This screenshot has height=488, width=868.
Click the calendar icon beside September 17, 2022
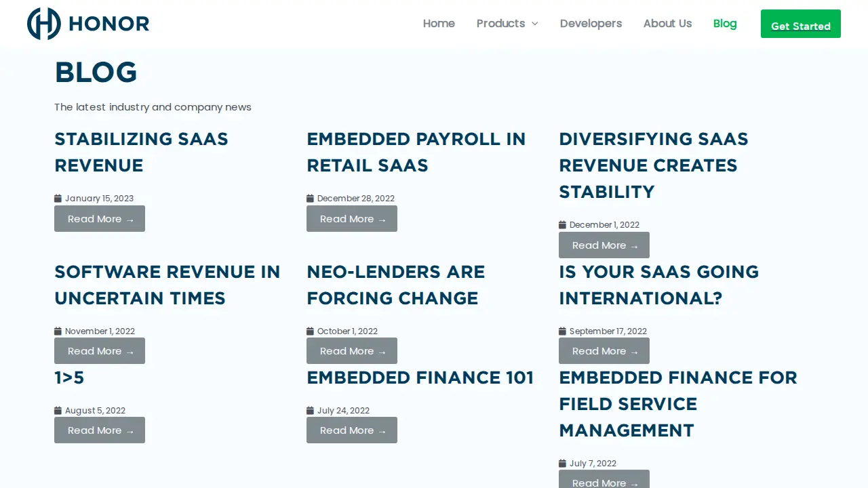[x=562, y=331]
